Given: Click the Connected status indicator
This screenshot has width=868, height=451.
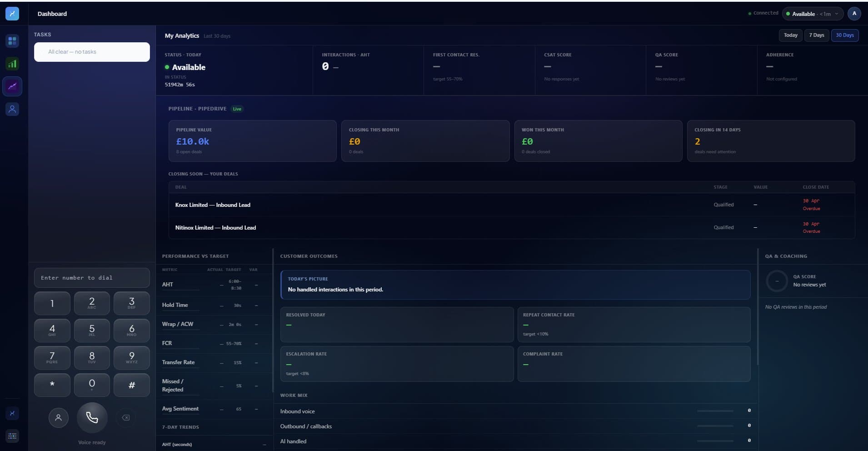Looking at the screenshot, I should [763, 13].
